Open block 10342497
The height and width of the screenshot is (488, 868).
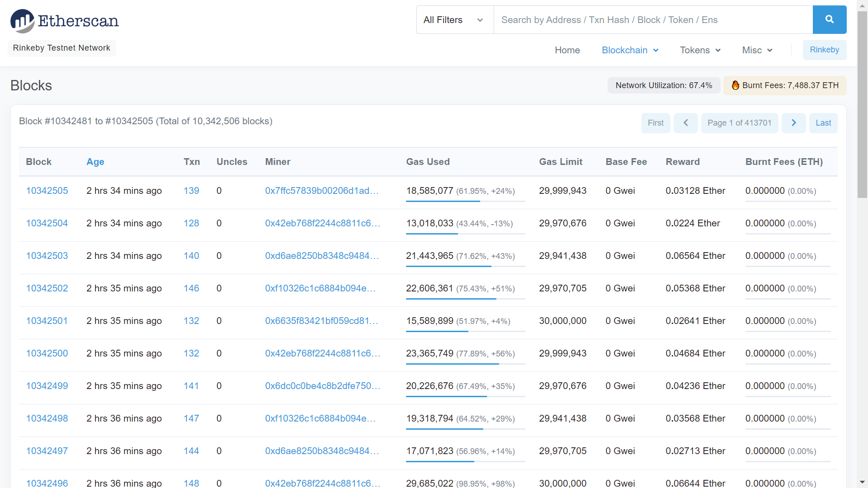tap(47, 451)
